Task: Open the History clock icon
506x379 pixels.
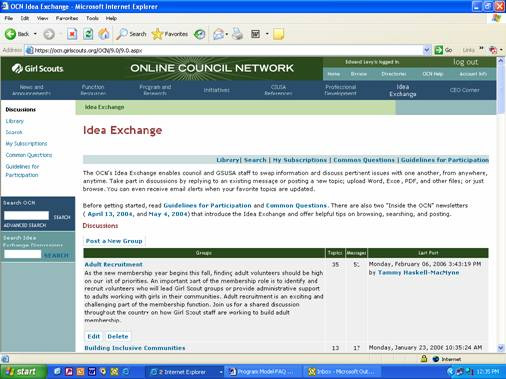Action: (x=200, y=34)
